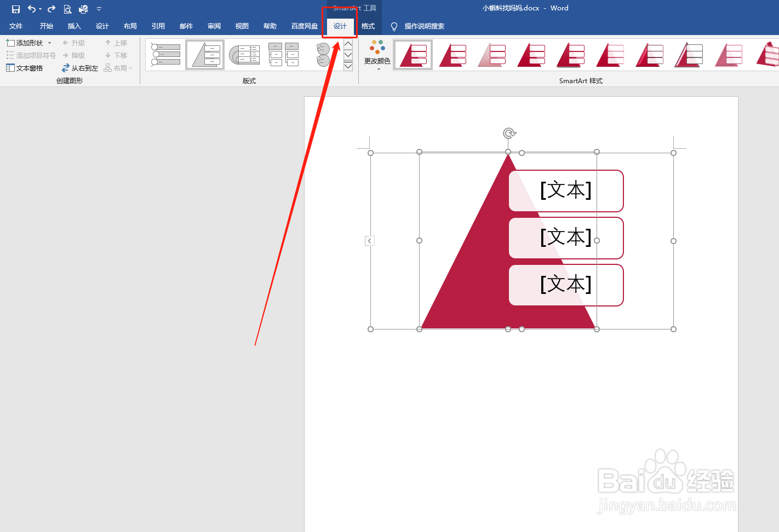The width and height of the screenshot is (779, 532).
Task: Click the 操作说明搜索 search box
Action: point(425,26)
